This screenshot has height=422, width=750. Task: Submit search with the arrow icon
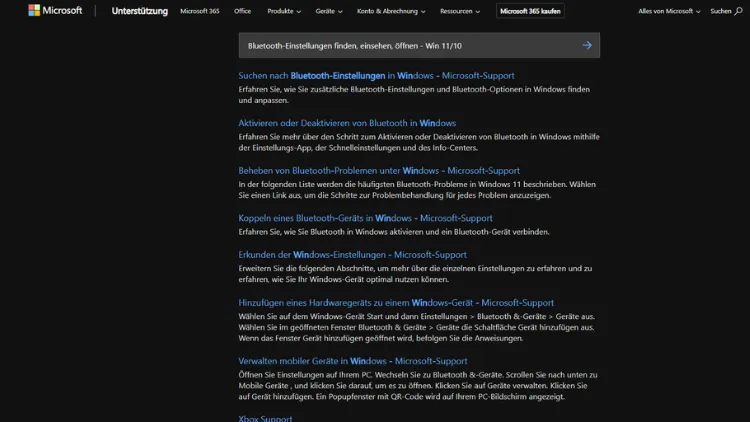[x=587, y=45]
